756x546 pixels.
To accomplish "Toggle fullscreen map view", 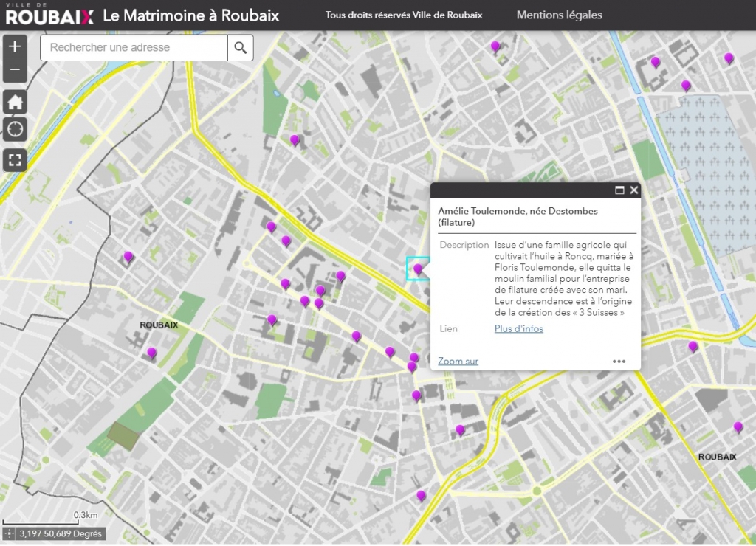I will click(15, 160).
